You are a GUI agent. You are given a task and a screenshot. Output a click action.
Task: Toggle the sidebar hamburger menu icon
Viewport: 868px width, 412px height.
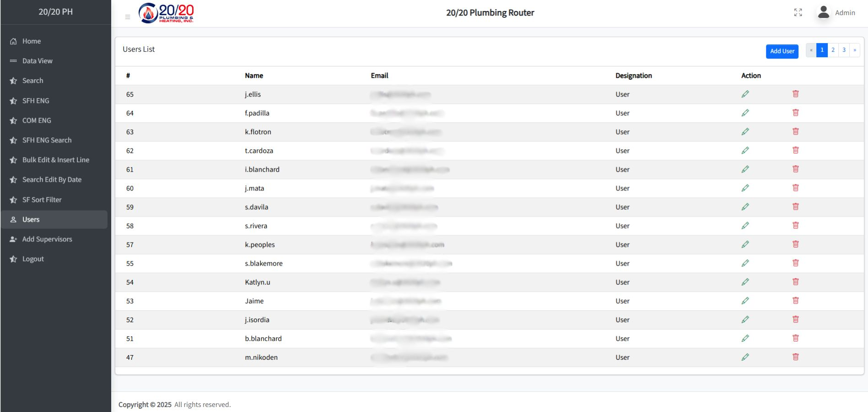click(128, 17)
